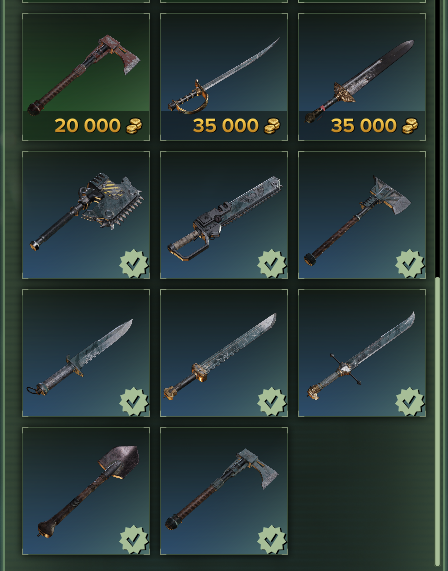Click the 35 000 price under the sabre
The width and height of the screenshot is (448, 571).
225,126
